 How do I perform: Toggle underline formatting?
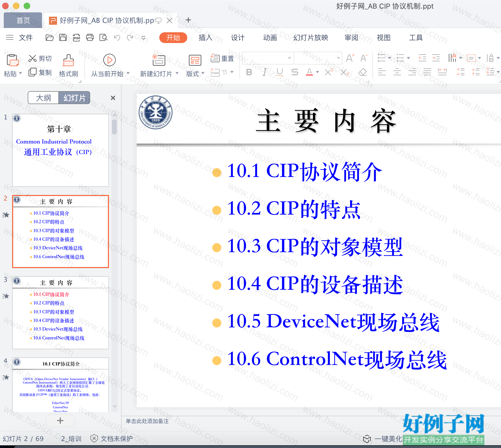[x=280, y=72]
